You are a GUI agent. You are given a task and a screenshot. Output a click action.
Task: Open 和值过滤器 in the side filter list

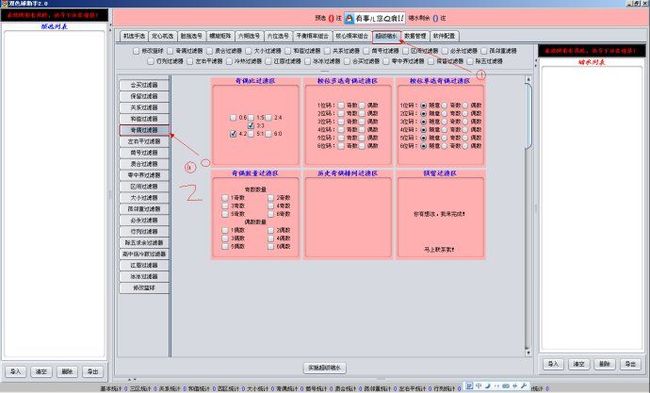click(x=144, y=119)
